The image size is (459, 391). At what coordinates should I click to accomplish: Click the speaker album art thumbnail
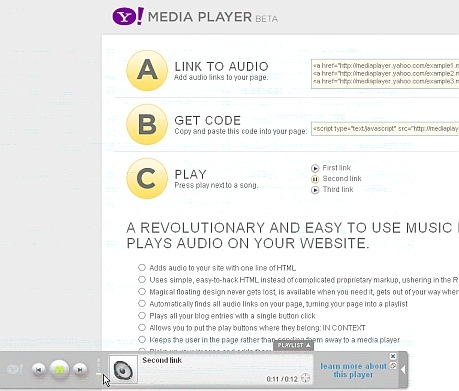(x=123, y=369)
